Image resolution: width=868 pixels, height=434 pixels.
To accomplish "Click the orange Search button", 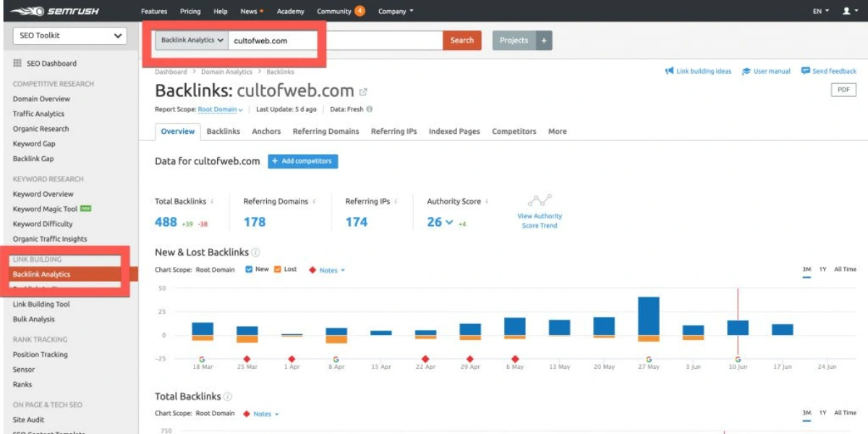I will point(462,41).
